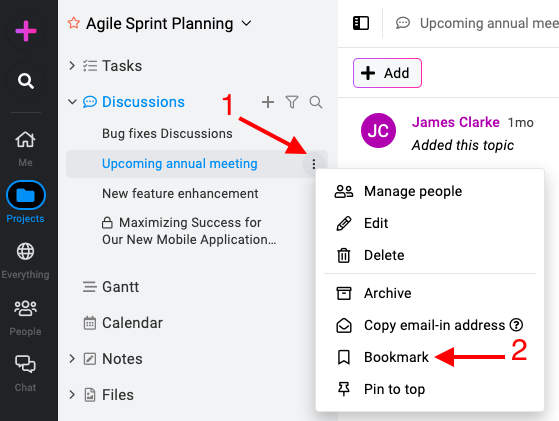Open Bug fixes Discussions topic
The width and height of the screenshot is (559, 421).
click(167, 133)
